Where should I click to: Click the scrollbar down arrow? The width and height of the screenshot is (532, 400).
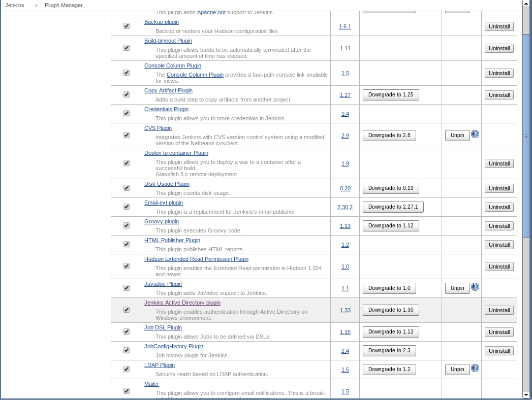point(526,394)
